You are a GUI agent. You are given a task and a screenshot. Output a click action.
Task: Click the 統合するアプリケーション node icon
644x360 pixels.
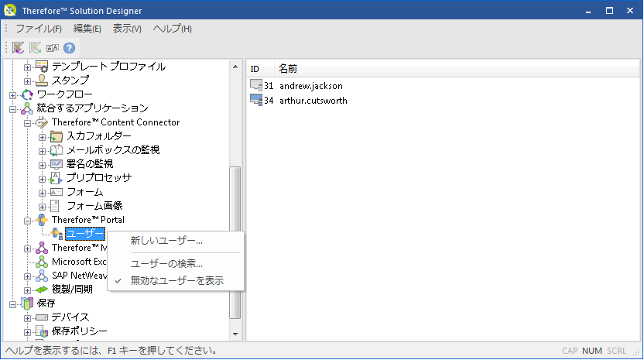click(x=27, y=108)
